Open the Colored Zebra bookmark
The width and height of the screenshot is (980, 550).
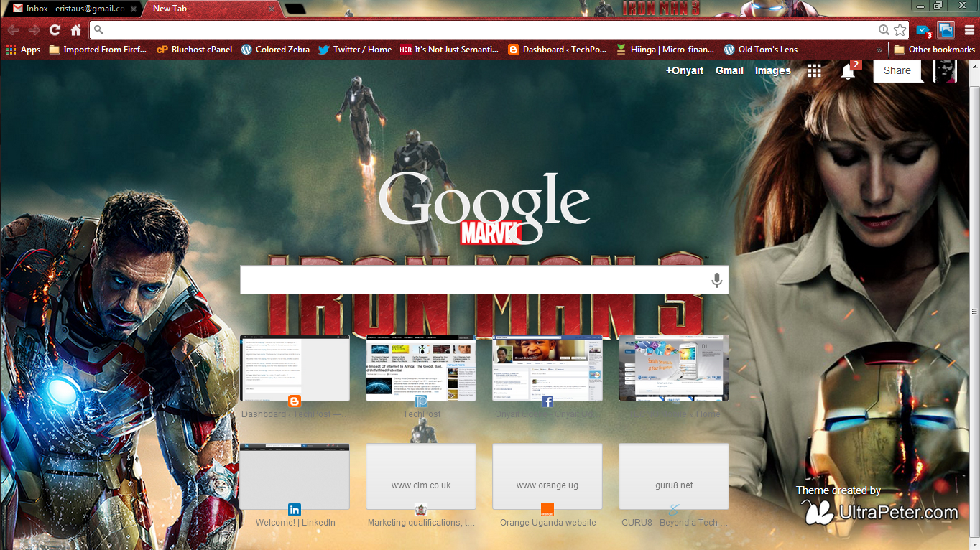coord(276,50)
